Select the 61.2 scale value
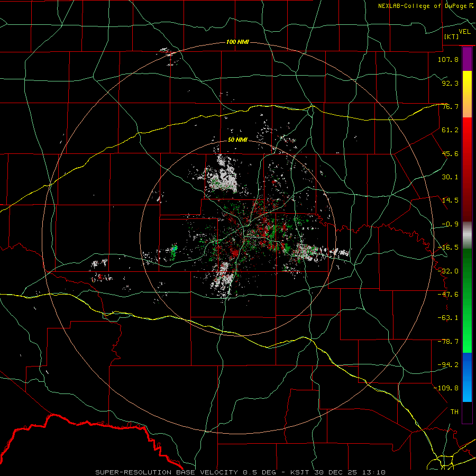This screenshot has width=476, height=476. tap(450, 130)
